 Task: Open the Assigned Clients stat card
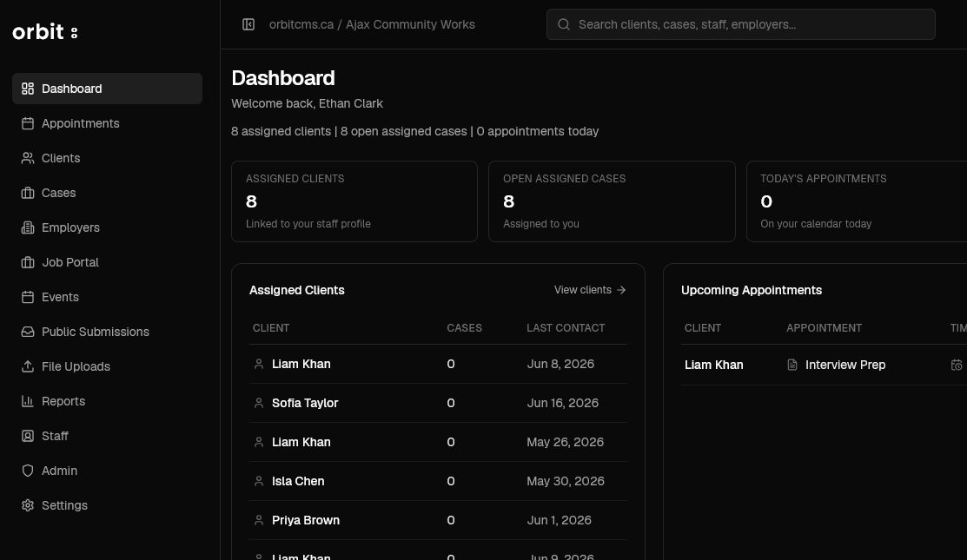pos(354,201)
